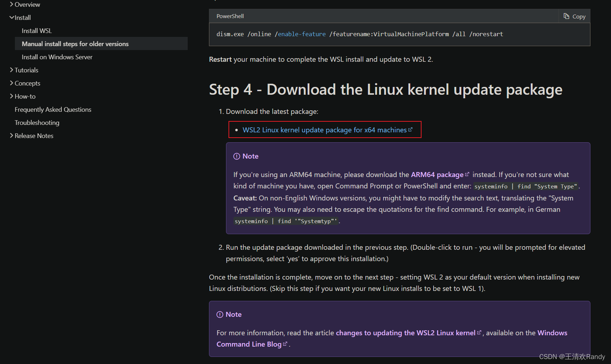611x364 pixels.
Task: Click the PowerShell code block label
Action: point(230,16)
